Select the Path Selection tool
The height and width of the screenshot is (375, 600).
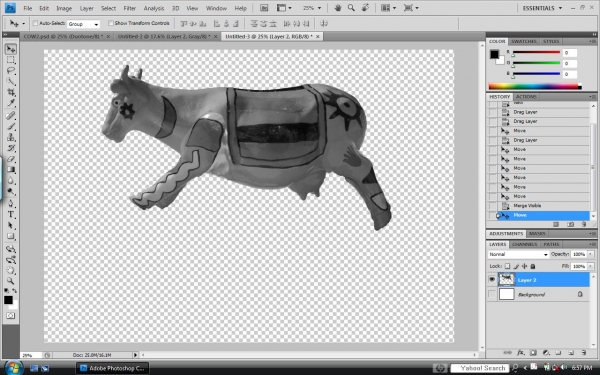[11, 225]
